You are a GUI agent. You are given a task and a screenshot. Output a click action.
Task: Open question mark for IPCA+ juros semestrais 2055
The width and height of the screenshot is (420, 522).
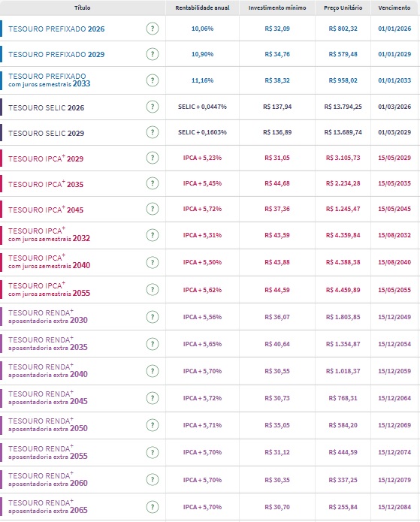pyautogui.click(x=153, y=290)
